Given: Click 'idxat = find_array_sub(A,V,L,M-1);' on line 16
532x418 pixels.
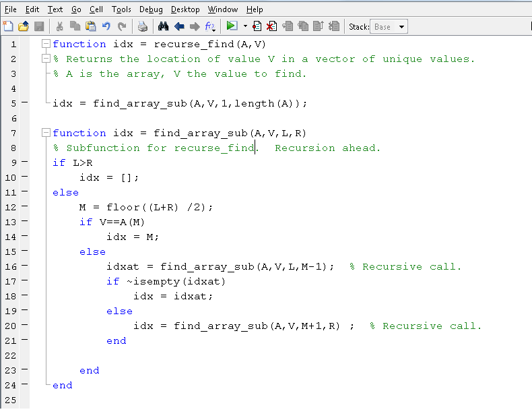Looking at the screenshot, I should (x=220, y=266).
